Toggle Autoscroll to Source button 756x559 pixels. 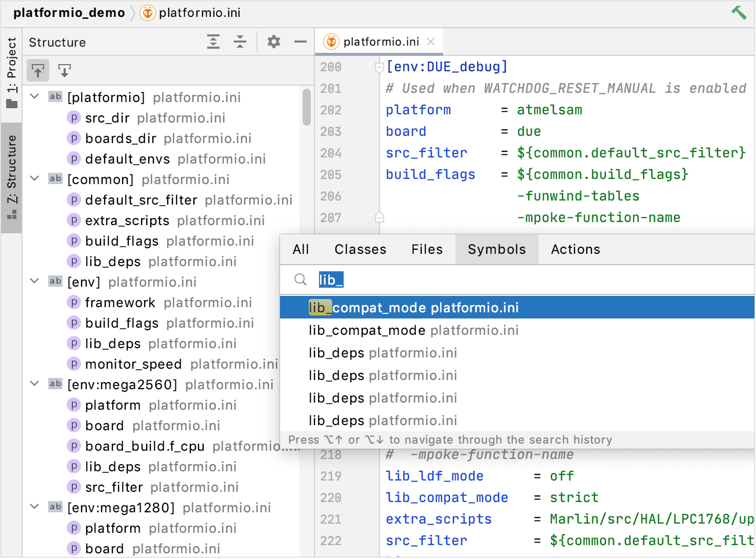click(38, 70)
